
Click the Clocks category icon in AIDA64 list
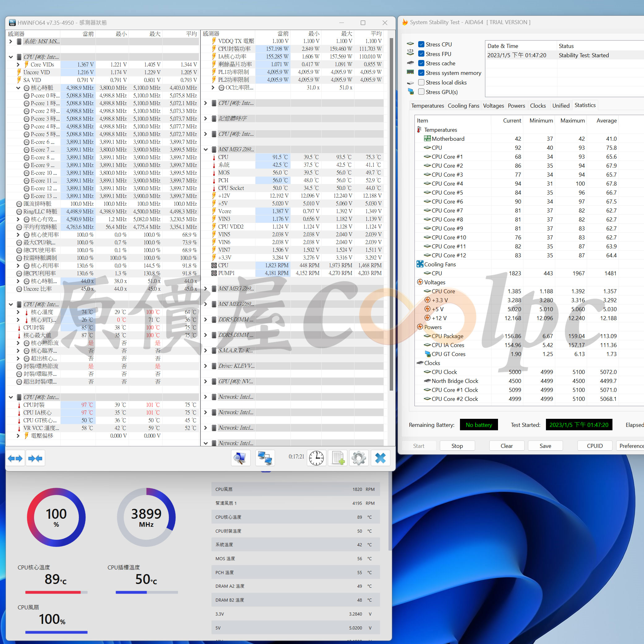[x=420, y=363]
